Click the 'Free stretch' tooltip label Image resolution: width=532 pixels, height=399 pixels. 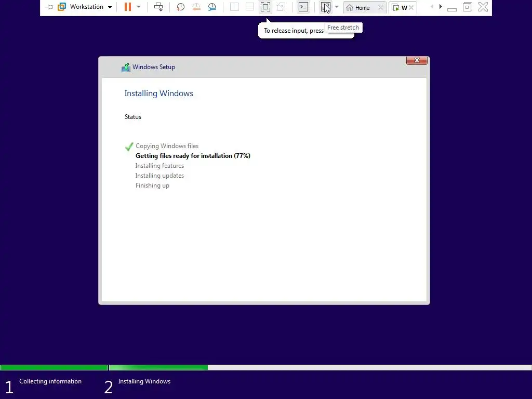tap(343, 28)
